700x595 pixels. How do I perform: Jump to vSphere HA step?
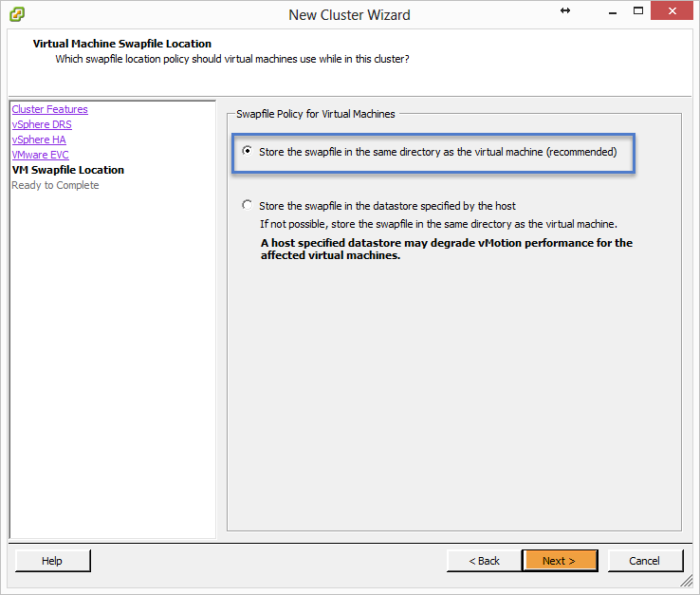pyautogui.click(x=39, y=139)
